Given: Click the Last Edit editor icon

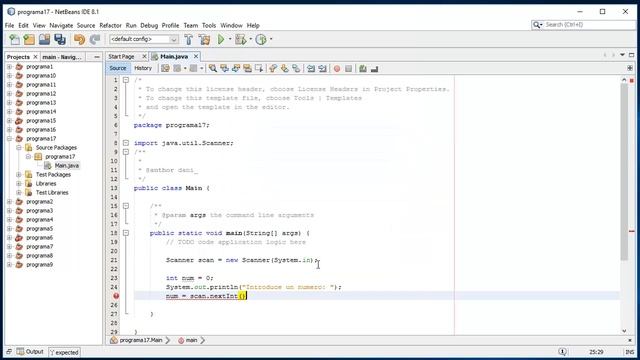Looking at the screenshot, I should click(165, 68).
